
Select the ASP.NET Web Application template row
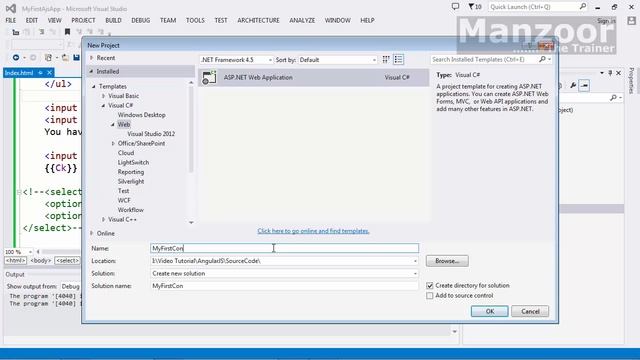(x=313, y=77)
